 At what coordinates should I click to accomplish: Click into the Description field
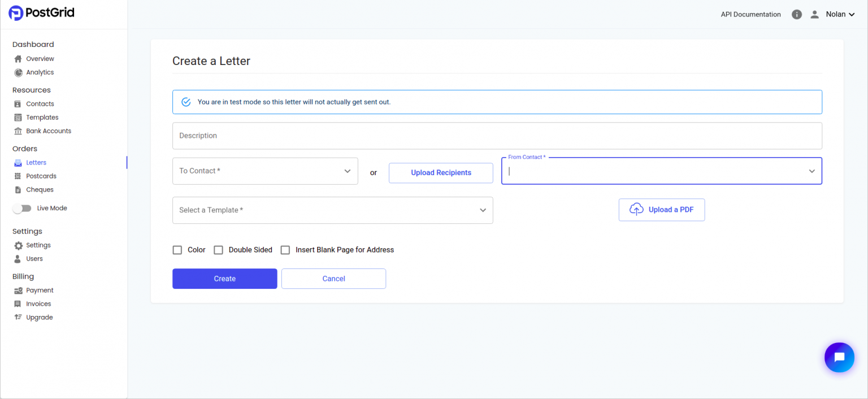[x=497, y=136]
